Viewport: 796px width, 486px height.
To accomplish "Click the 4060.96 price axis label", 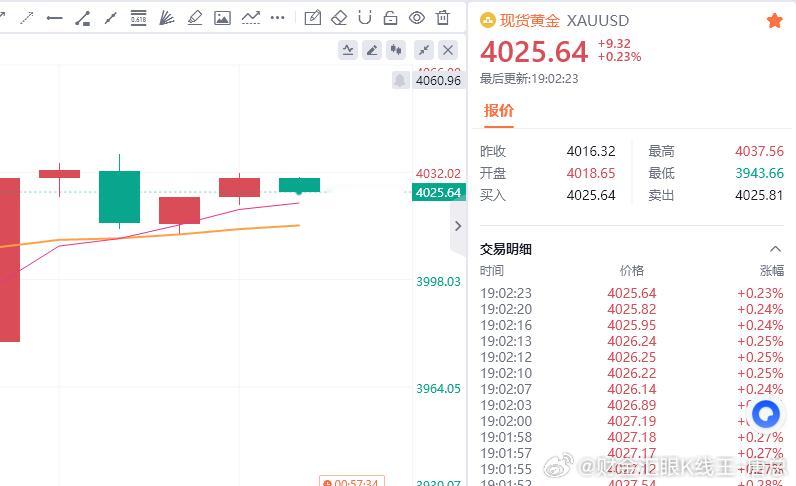I will (439, 81).
